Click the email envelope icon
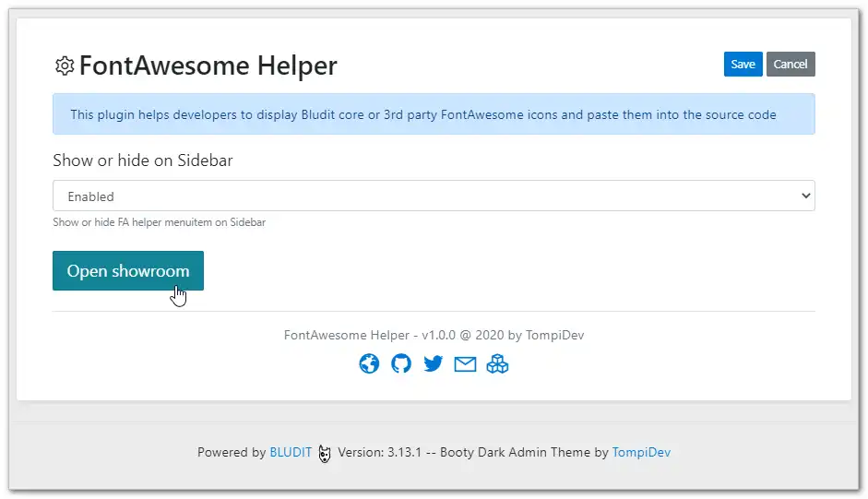868x499 pixels. click(x=466, y=363)
